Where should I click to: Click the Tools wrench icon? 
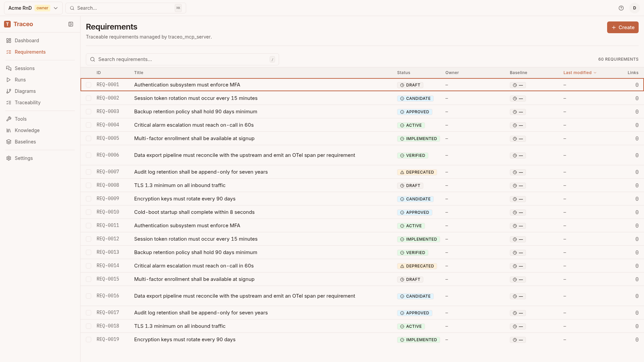point(9,119)
